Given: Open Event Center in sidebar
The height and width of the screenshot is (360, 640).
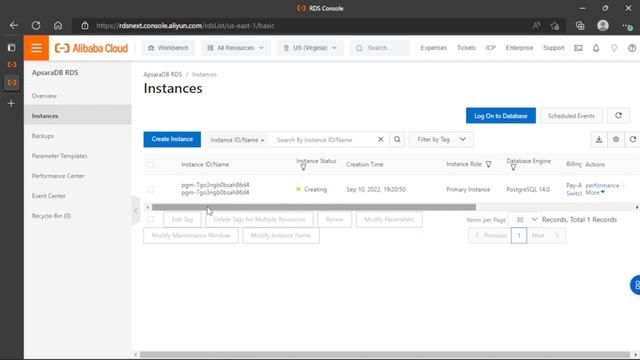Looking at the screenshot, I should (49, 196).
